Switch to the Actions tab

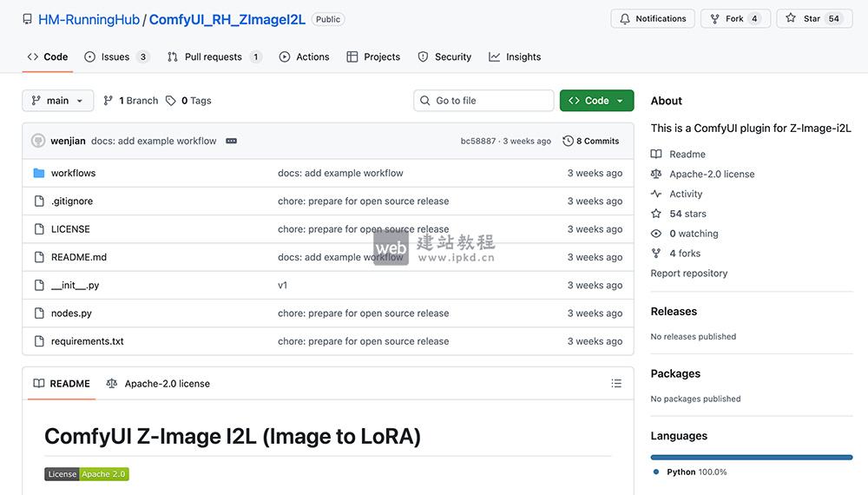pos(304,56)
